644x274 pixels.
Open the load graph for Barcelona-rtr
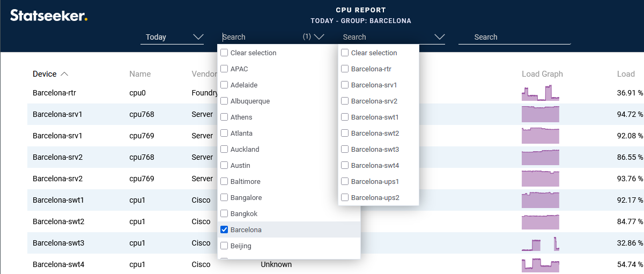[x=540, y=93]
